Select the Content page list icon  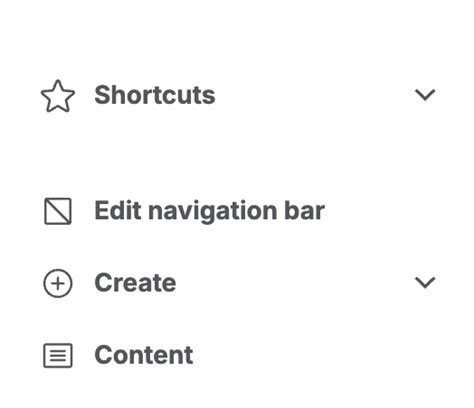(x=58, y=355)
